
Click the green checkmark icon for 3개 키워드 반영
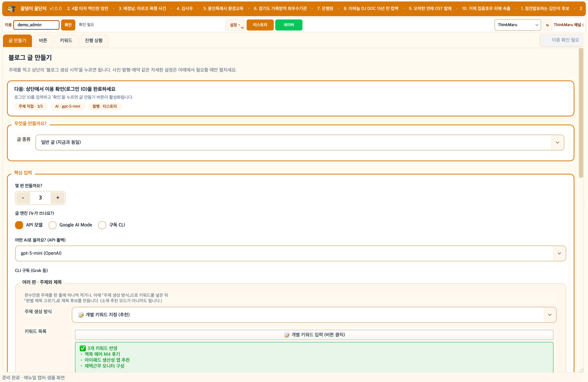pyautogui.click(x=83, y=348)
